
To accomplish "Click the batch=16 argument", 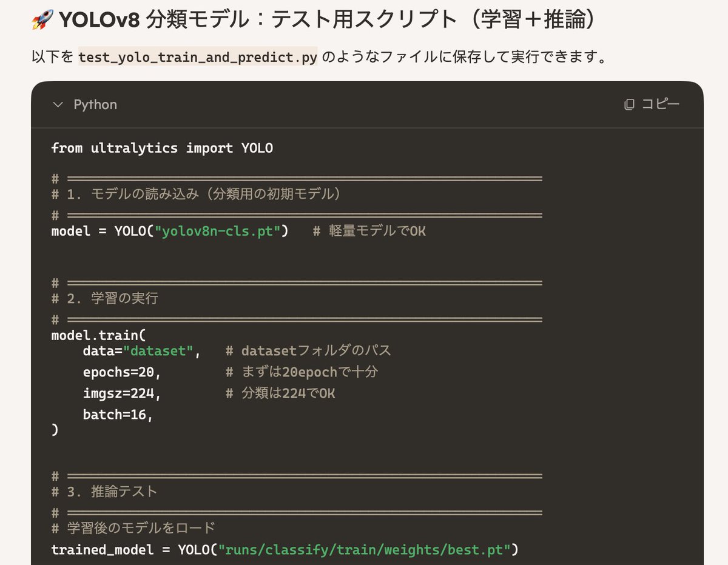I will pyautogui.click(x=118, y=415).
